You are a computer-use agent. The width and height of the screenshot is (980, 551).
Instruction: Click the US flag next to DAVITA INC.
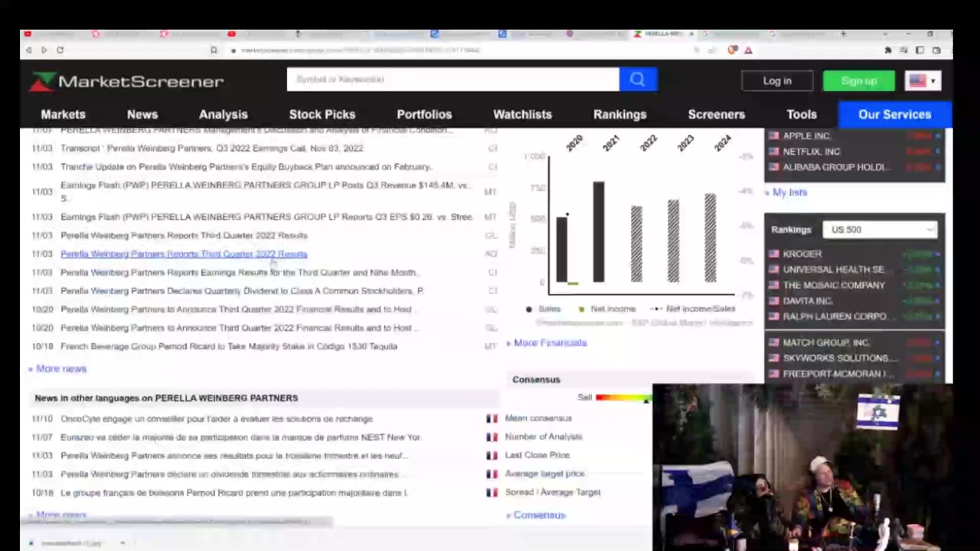tap(774, 301)
